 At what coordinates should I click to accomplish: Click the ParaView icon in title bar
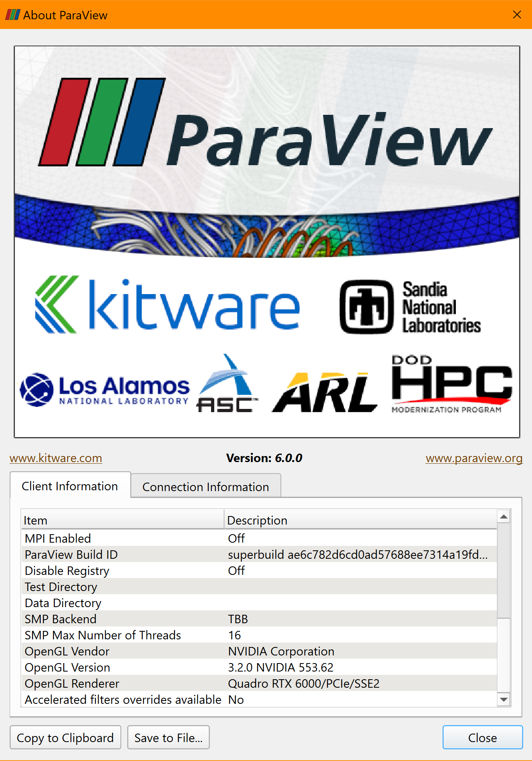[13, 15]
